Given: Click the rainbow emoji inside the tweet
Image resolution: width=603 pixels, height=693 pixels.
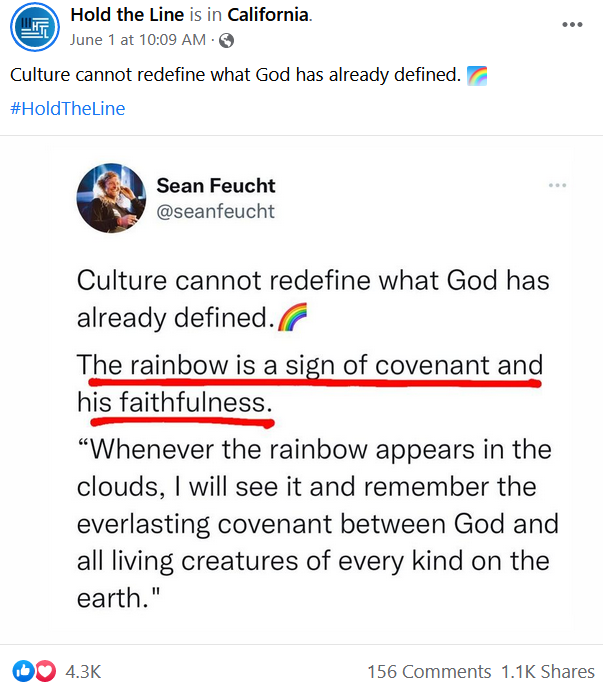Looking at the screenshot, I should point(292,318).
